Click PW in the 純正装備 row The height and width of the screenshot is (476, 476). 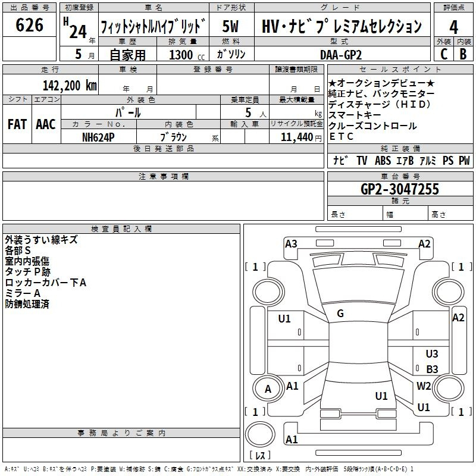pyautogui.click(x=464, y=160)
